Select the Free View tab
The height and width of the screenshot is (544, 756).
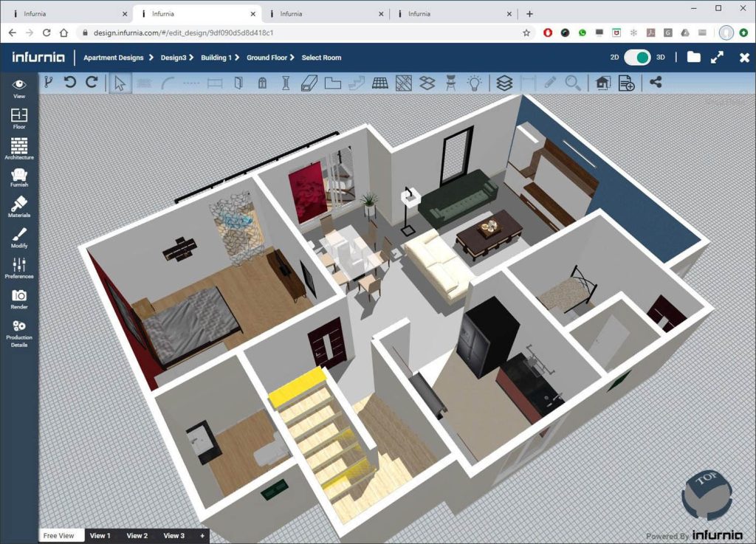59,535
